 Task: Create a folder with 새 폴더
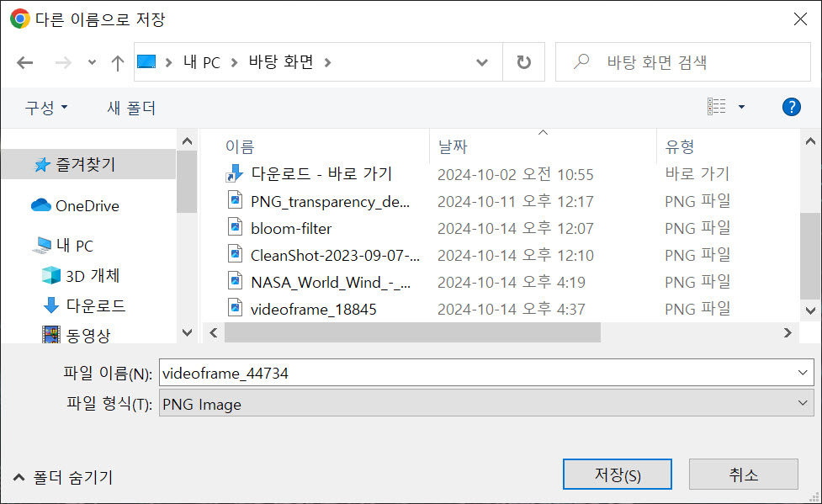[131, 108]
